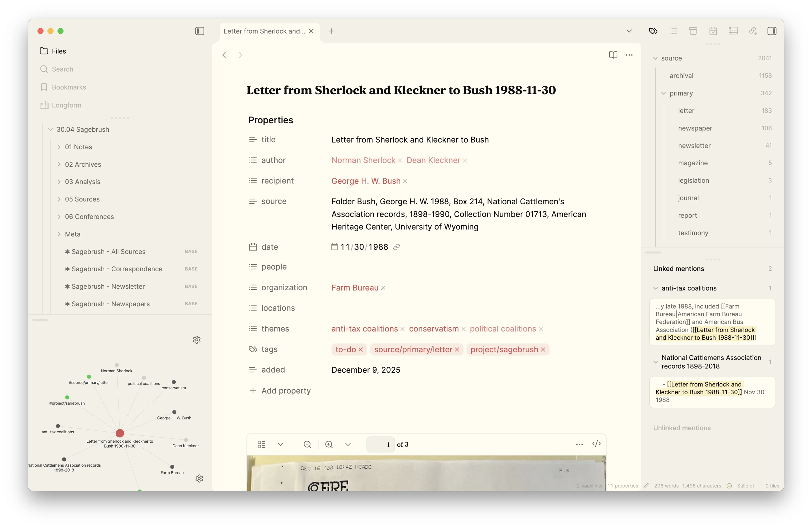The image size is (812, 528).
Task: Open the Bookmarks panel
Action: pos(69,87)
